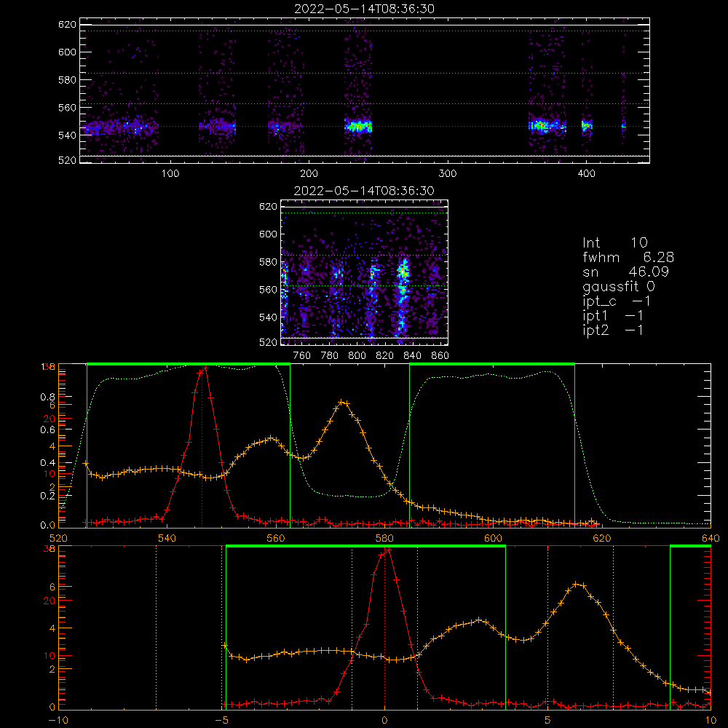The image size is (728, 728).
Task: Click x-axis label 840 on middle spectrogram
Action: pos(412,356)
